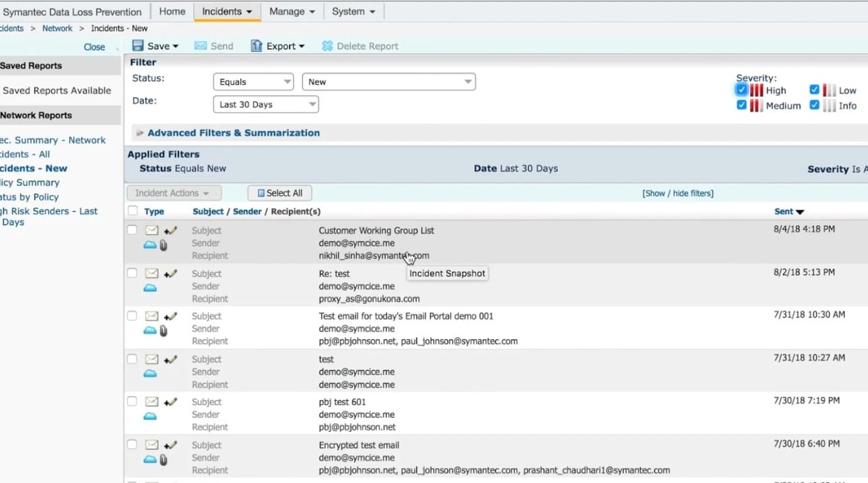Uncheck the High severity checkbox
The width and height of the screenshot is (868, 483).
[741, 89]
